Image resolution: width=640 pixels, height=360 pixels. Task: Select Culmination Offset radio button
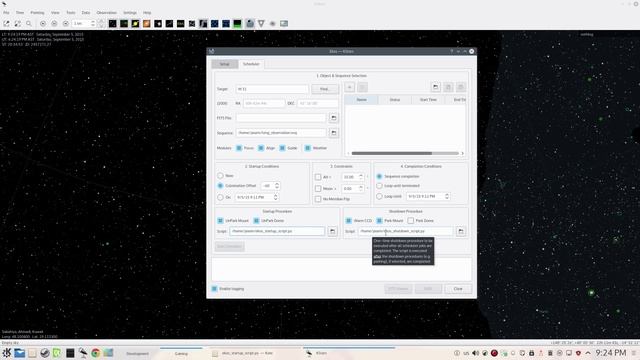[x=220, y=186]
